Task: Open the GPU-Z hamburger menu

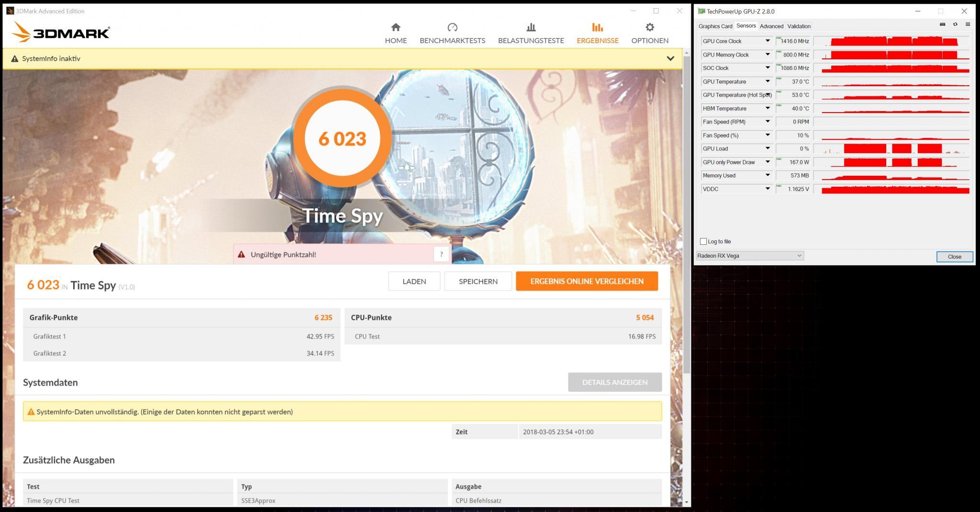Action: (968, 24)
